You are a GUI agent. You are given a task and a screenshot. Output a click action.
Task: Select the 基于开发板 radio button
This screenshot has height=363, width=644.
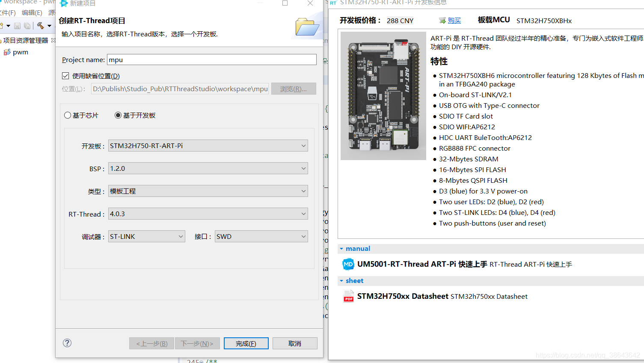(x=118, y=115)
